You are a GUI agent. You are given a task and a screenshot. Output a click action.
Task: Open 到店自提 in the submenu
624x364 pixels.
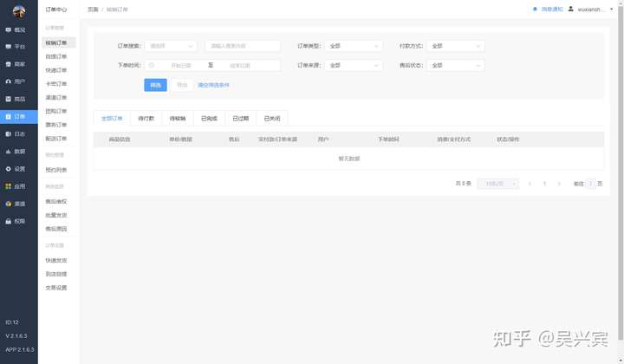[x=56, y=274]
